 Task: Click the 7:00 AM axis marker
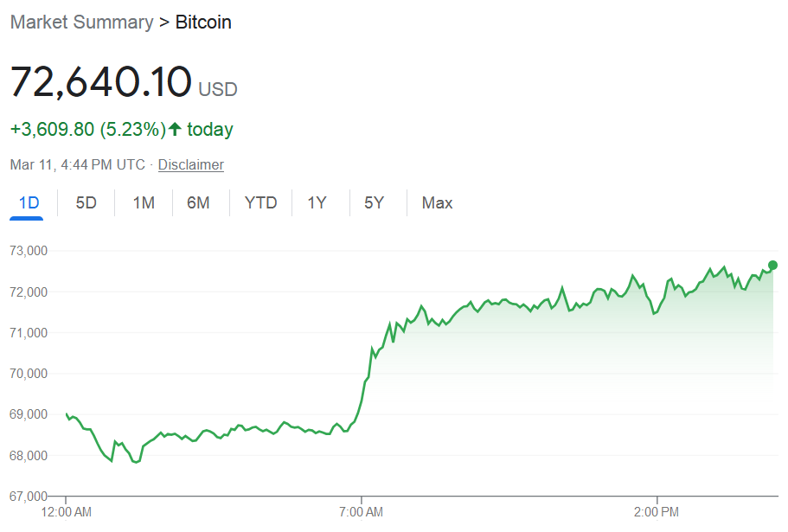(362, 511)
